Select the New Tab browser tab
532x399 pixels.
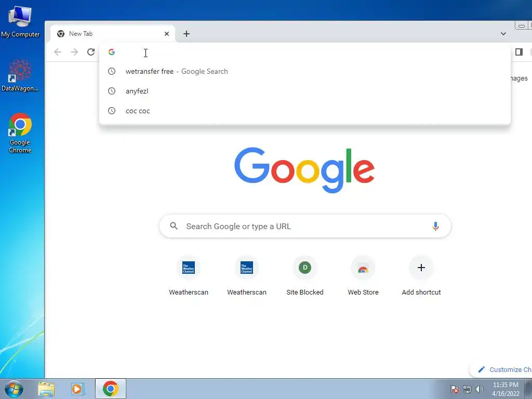tap(112, 34)
